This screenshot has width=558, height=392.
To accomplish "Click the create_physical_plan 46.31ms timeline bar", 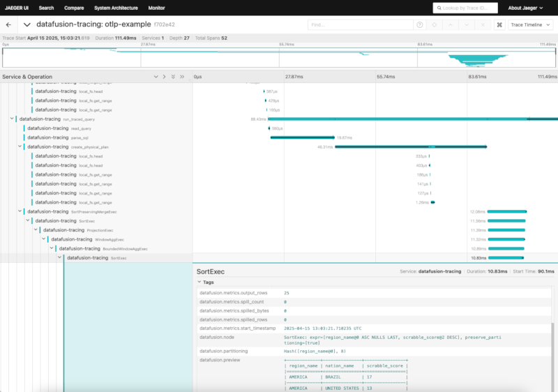I will coord(411,147).
